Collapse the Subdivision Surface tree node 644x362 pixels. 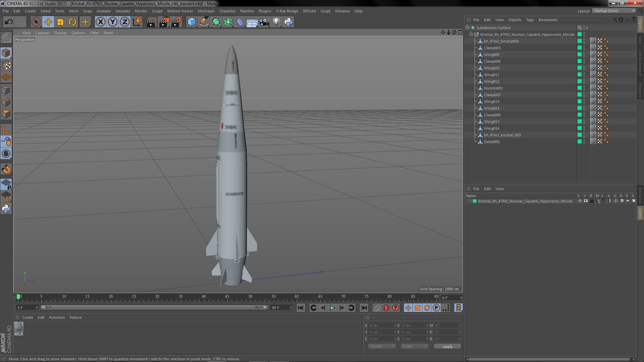pyautogui.click(x=468, y=28)
